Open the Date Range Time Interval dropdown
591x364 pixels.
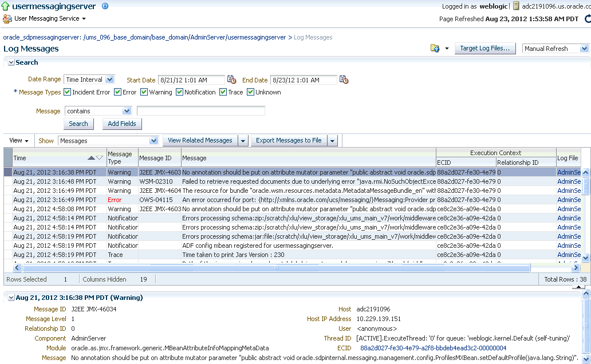110,80
